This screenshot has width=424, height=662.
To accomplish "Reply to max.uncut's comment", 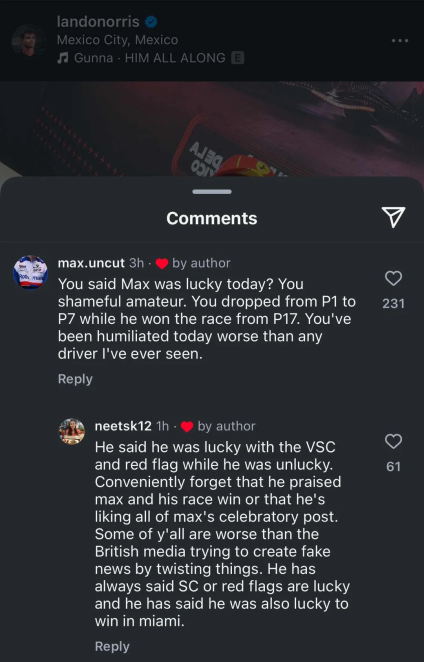I will click(x=75, y=379).
